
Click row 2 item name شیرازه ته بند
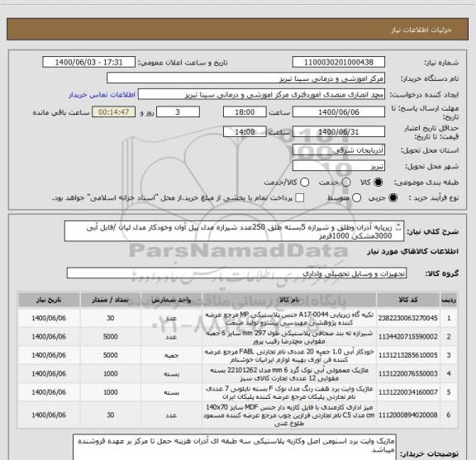coord(289,337)
